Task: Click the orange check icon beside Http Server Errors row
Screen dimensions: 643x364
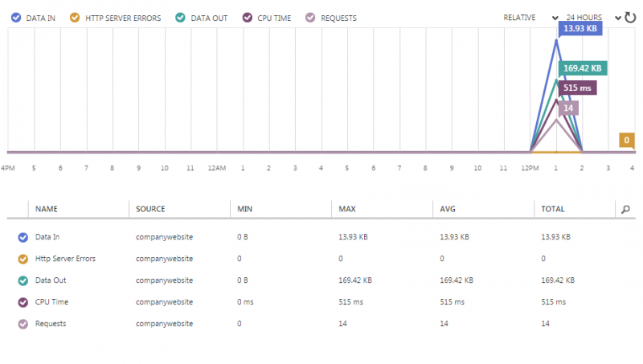Action: [x=23, y=259]
